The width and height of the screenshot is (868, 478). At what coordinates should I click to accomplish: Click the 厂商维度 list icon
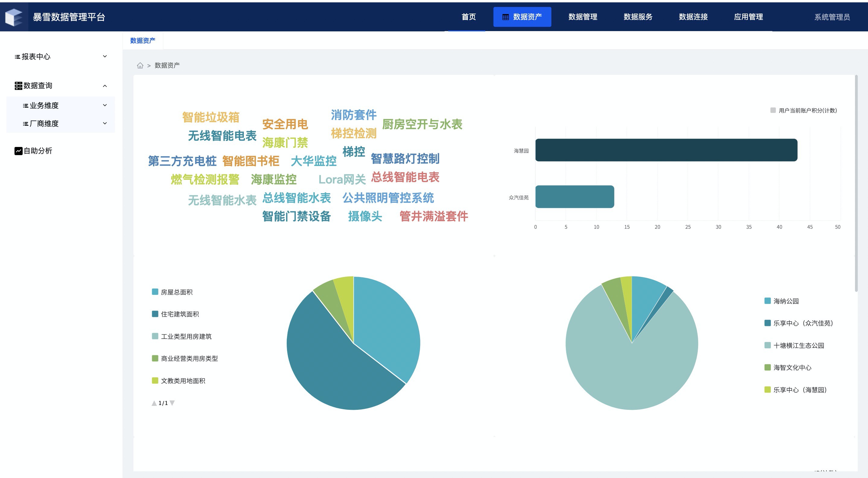(x=25, y=124)
